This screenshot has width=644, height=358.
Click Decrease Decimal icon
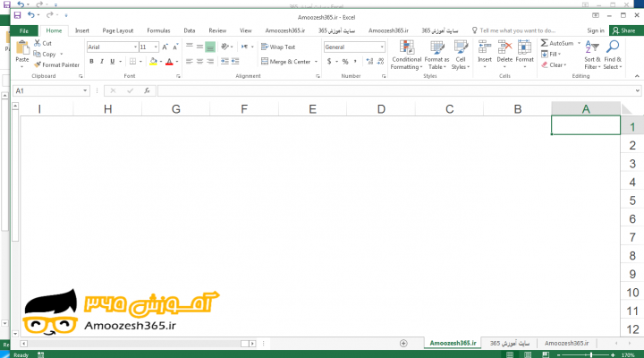click(380, 61)
